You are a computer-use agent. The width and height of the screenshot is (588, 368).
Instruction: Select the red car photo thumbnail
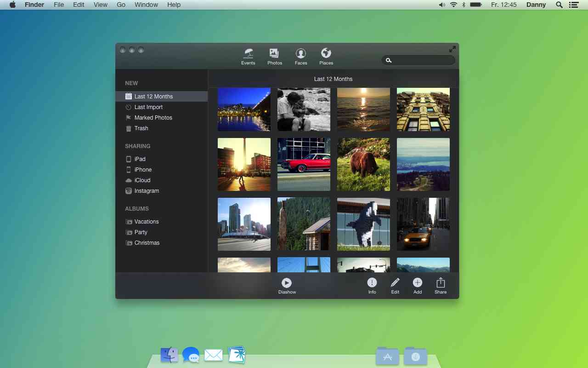pyautogui.click(x=304, y=164)
